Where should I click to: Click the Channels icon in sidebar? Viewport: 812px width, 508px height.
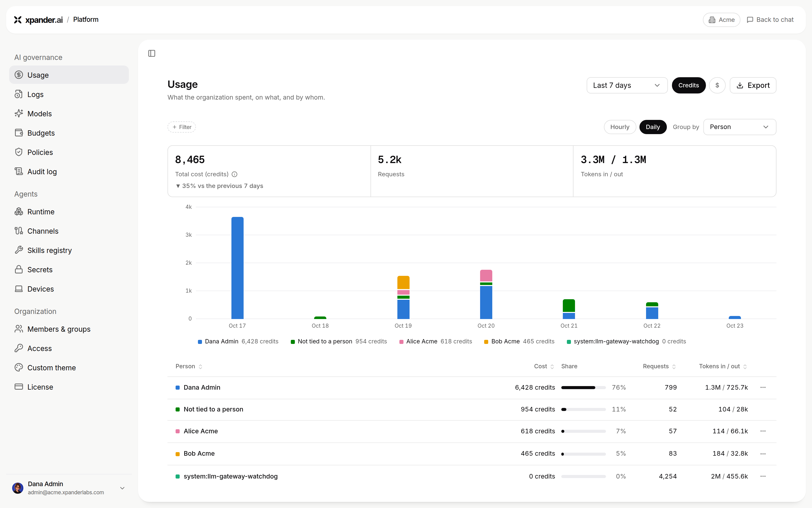[x=19, y=231]
